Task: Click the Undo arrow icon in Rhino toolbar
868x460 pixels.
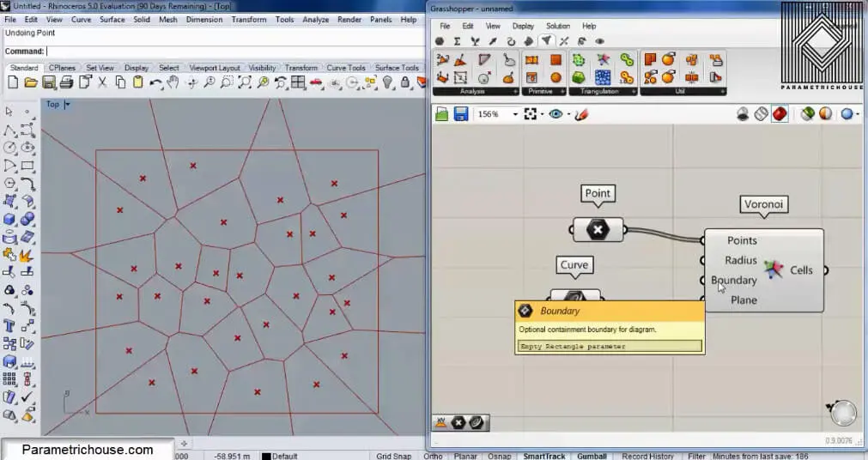Action: pyautogui.click(x=155, y=83)
